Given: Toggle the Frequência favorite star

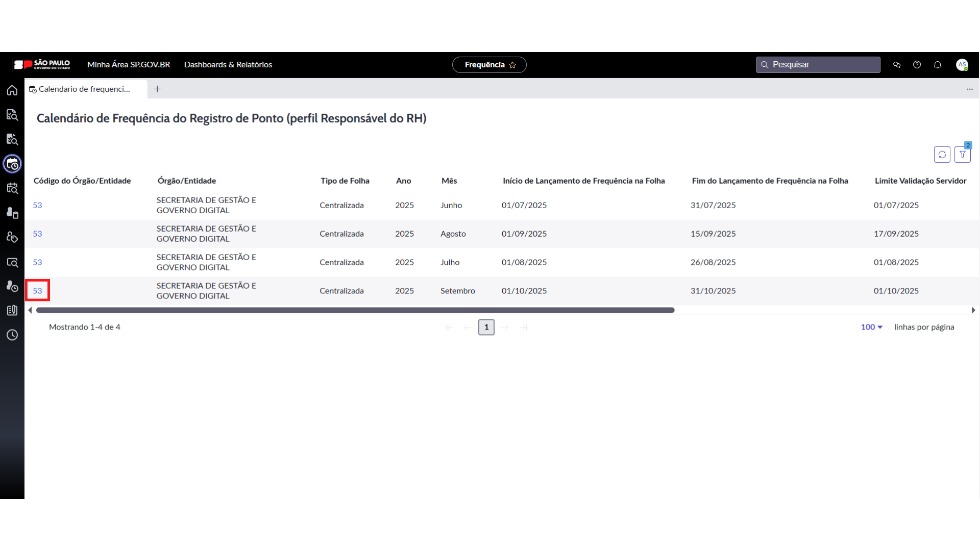Looking at the screenshot, I should pos(512,65).
